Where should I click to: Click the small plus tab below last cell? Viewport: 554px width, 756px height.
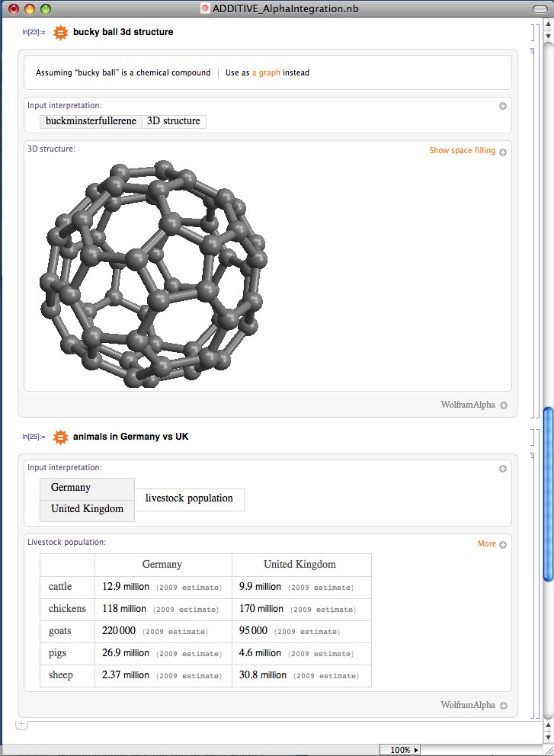click(x=22, y=724)
